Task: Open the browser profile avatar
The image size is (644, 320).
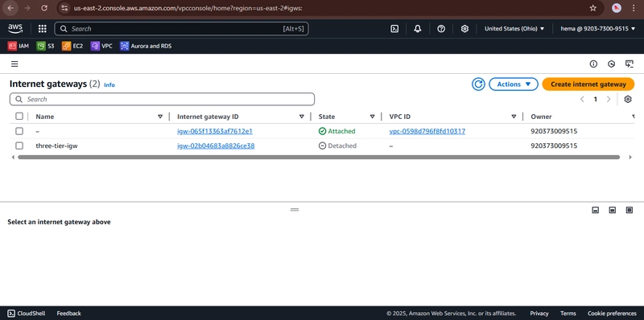Action: click(x=617, y=8)
